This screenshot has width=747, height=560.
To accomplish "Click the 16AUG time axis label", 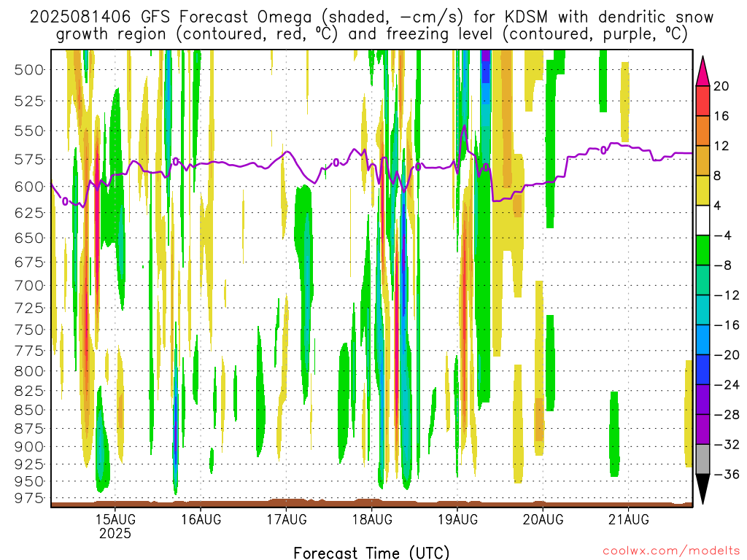I will [x=201, y=519].
